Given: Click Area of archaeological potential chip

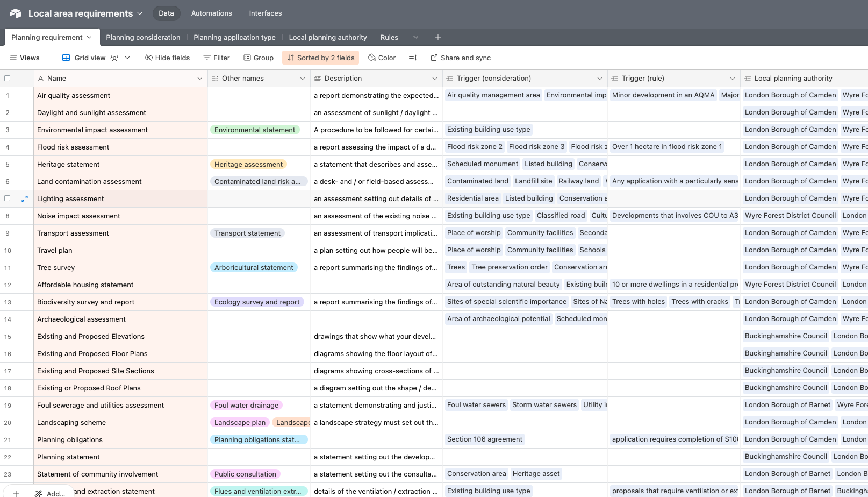Looking at the screenshot, I should click(499, 318).
